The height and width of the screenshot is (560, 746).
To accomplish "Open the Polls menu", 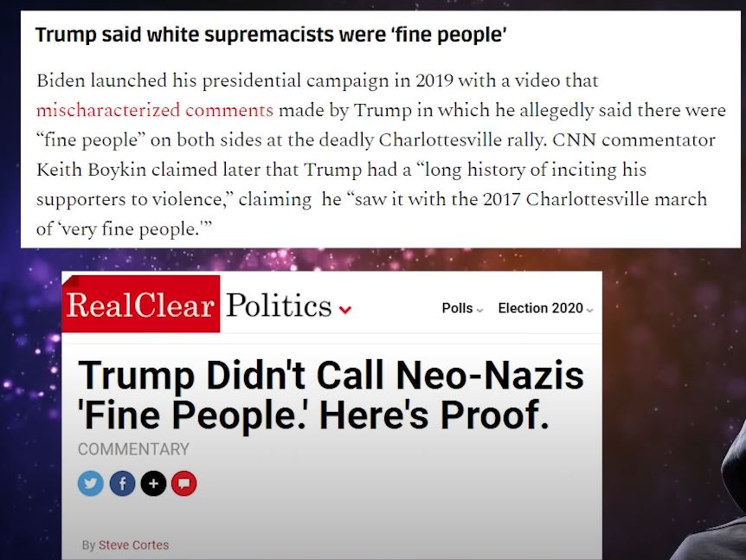I will coord(457,308).
